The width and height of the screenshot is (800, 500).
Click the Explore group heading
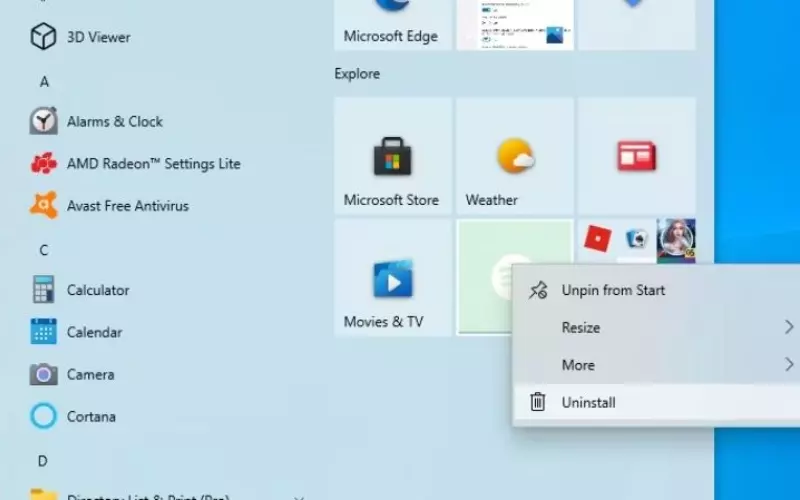[x=357, y=74]
